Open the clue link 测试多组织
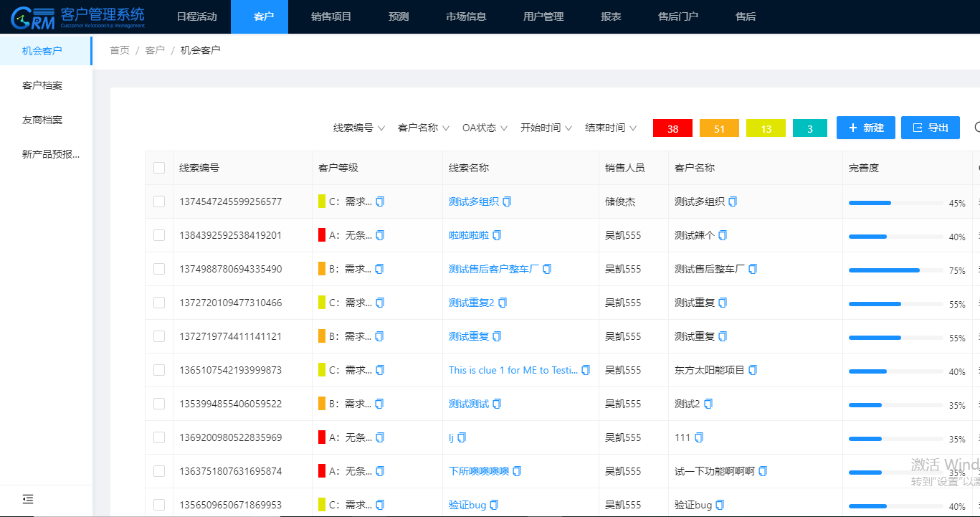The image size is (980, 517). 473,202
